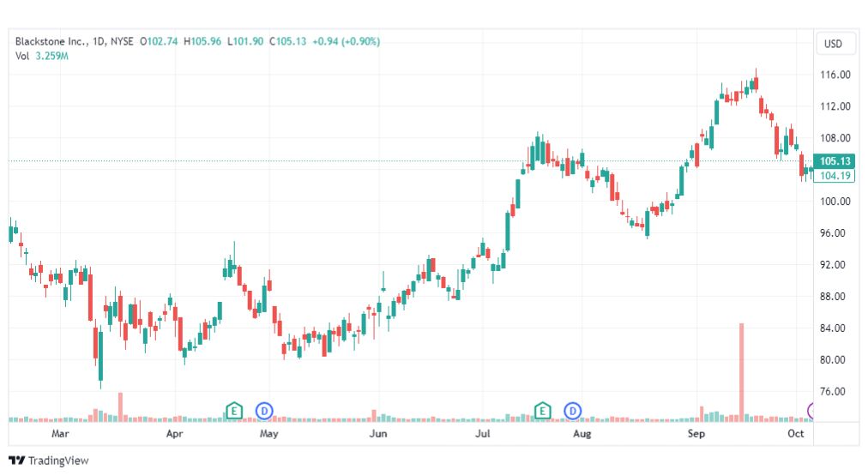868x476 pixels.
Task: Click the O102.74 open value
Action: click(x=159, y=41)
